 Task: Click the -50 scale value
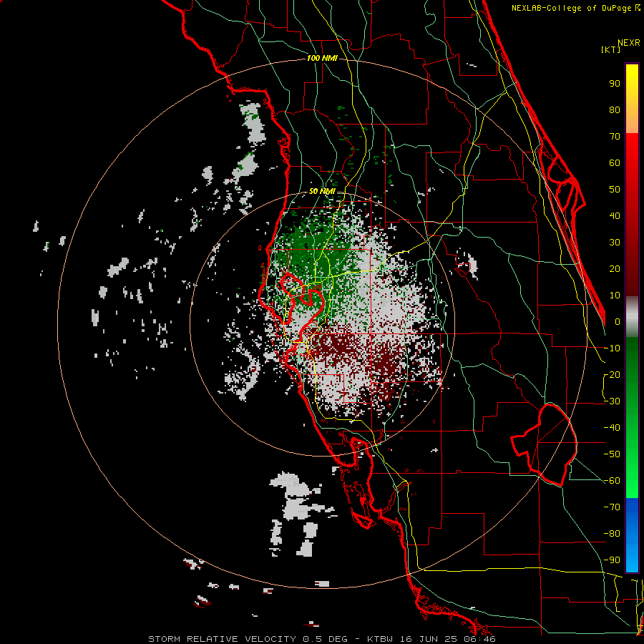(x=612, y=454)
